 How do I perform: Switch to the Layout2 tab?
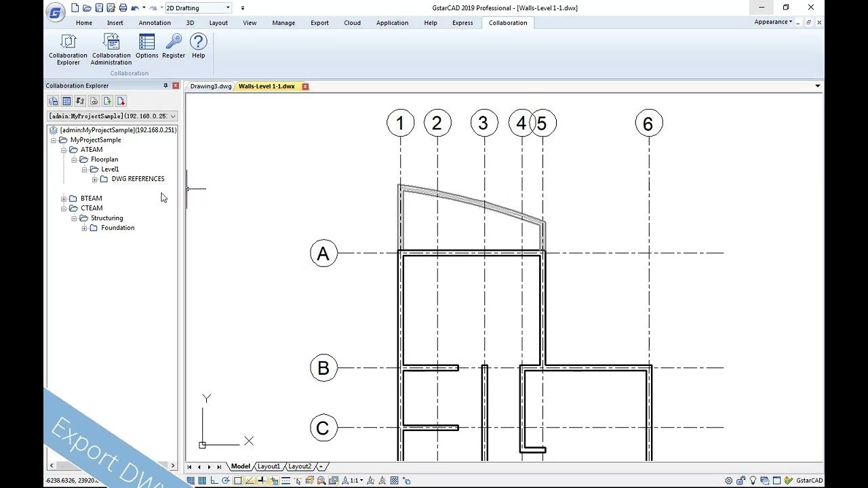[x=300, y=466]
